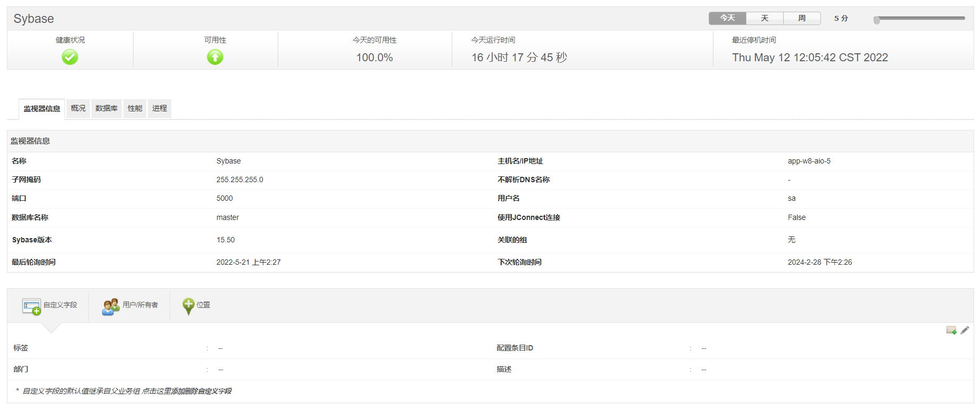The width and height of the screenshot is (980, 408).
Task: Click the database name master
Action: [228, 217]
